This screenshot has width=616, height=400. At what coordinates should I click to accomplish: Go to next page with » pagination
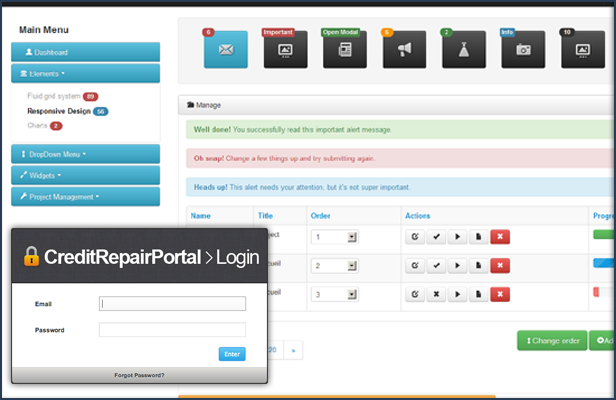pos(293,350)
